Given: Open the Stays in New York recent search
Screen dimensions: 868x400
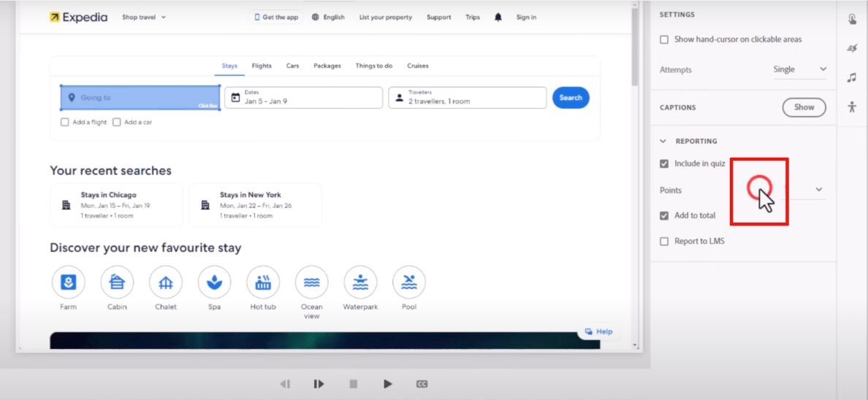Looking at the screenshot, I should [255, 205].
